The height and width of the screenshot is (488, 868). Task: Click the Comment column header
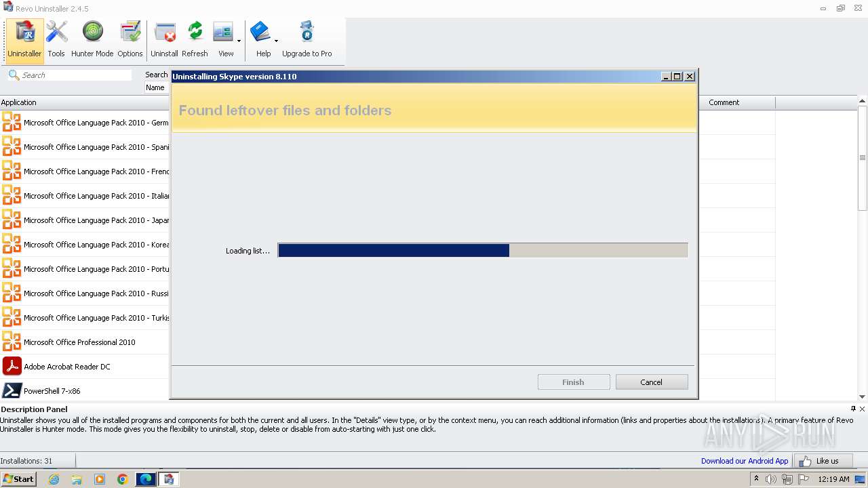pyautogui.click(x=736, y=102)
